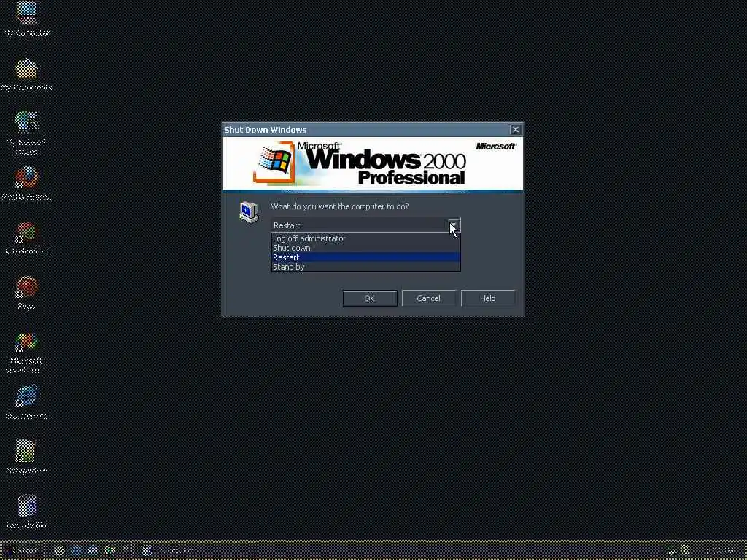Click the third Quick Launch icon
The height and width of the screenshot is (560, 747).
coord(93,551)
